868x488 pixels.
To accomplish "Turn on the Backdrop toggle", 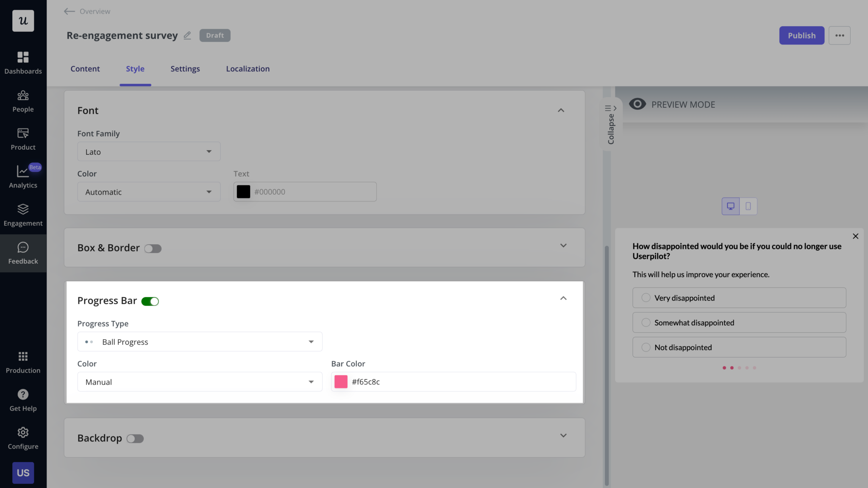I will [x=135, y=438].
